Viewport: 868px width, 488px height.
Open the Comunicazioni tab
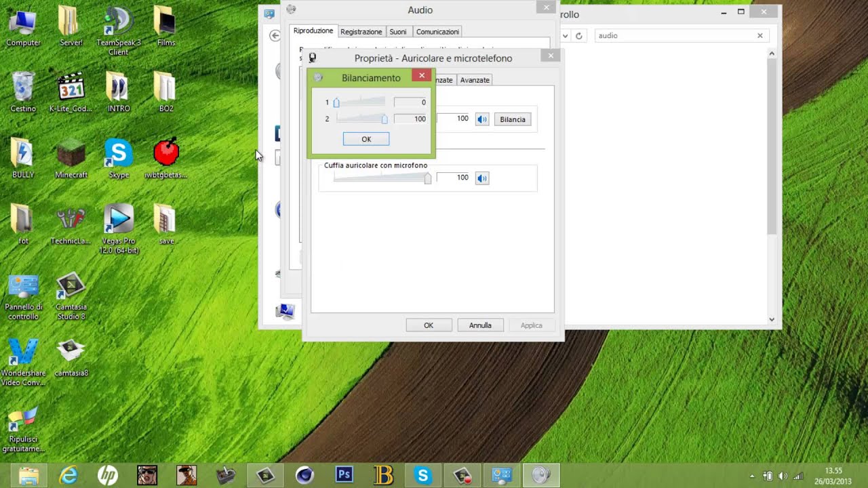(x=437, y=32)
